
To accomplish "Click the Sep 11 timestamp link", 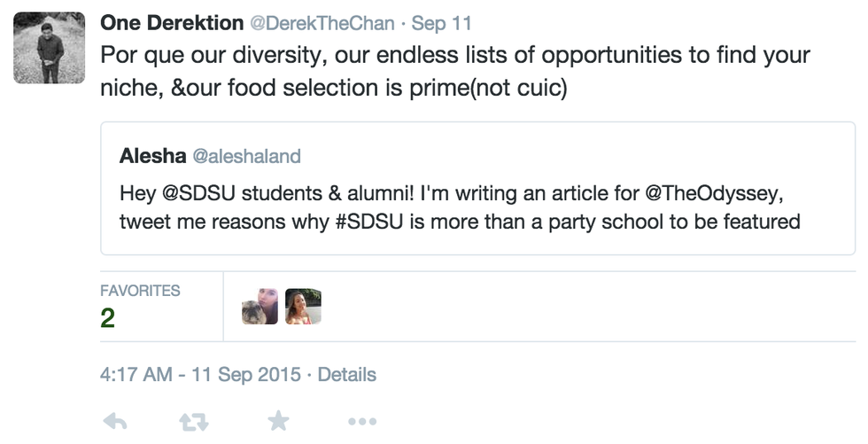I will (x=441, y=21).
